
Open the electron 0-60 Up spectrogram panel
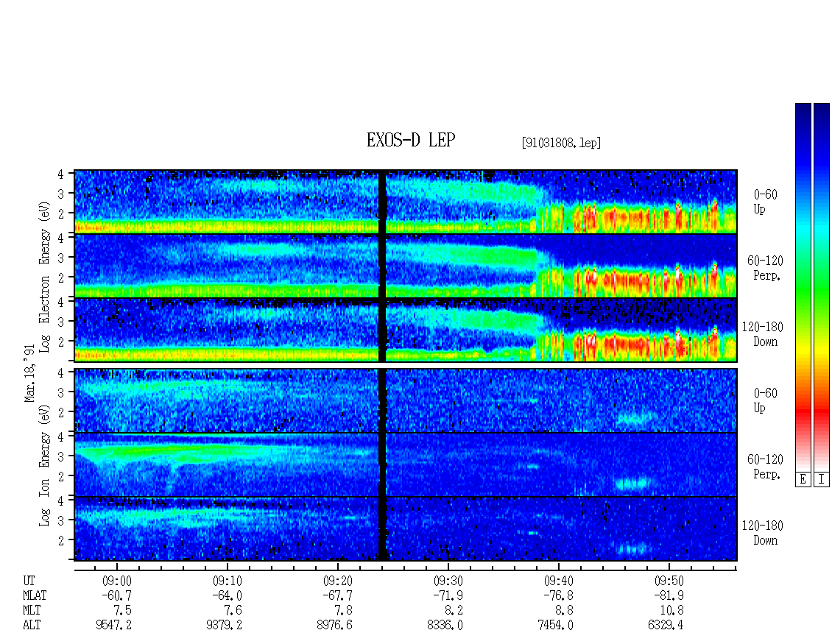pyautogui.click(x=406, y=202)
